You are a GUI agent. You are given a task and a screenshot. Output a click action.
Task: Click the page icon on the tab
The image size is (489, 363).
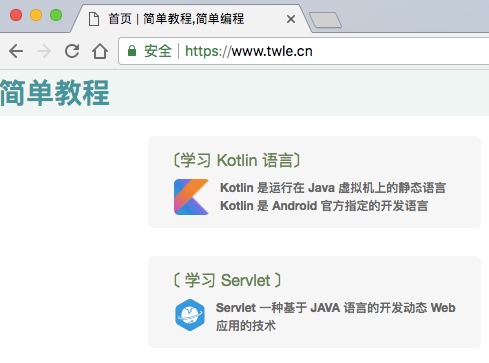point(94,19)
